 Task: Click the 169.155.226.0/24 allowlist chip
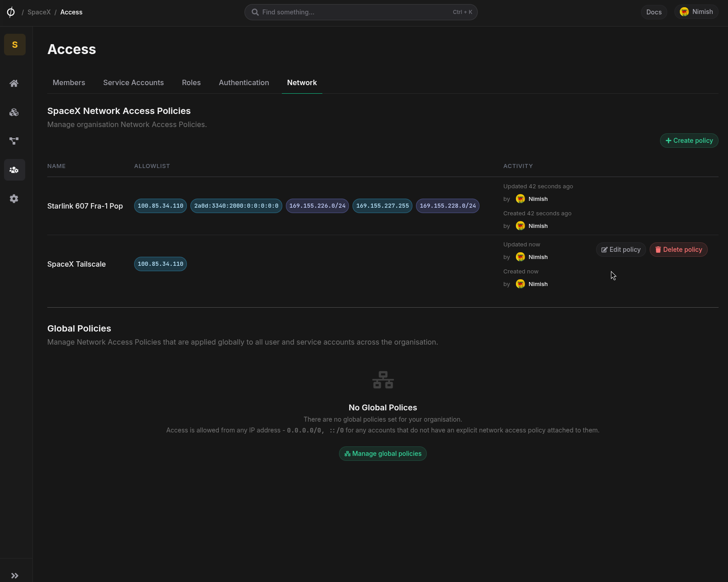(317, 206)
